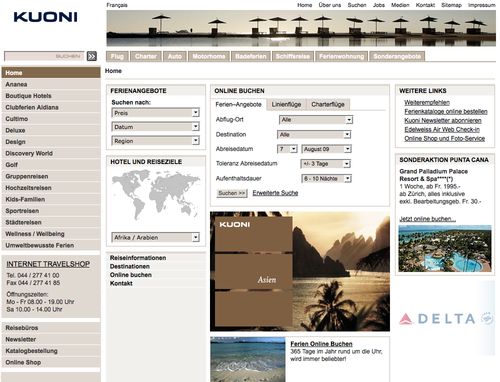Open the Motorhome tab

pos(209,56)
